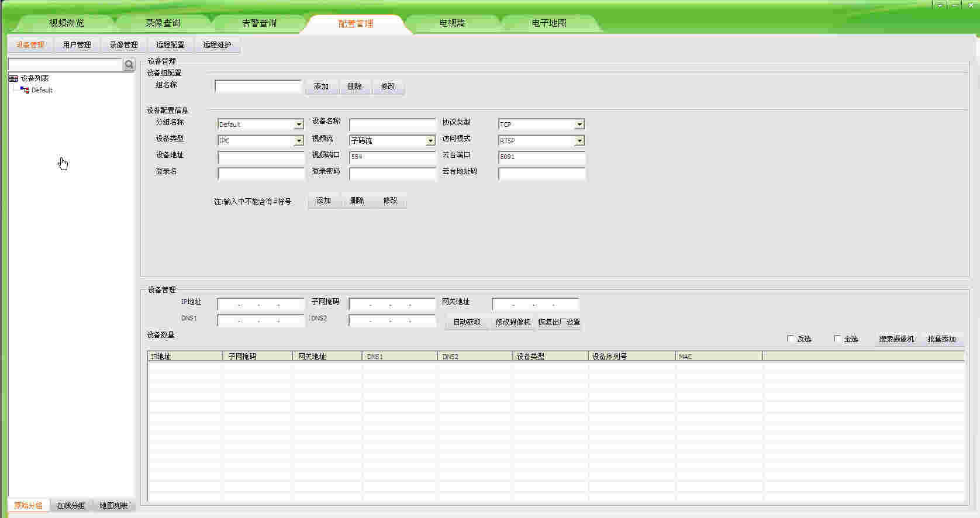
Task: Open the 协议类型 TCP dropdown
Action: click(x=579, y=125)
